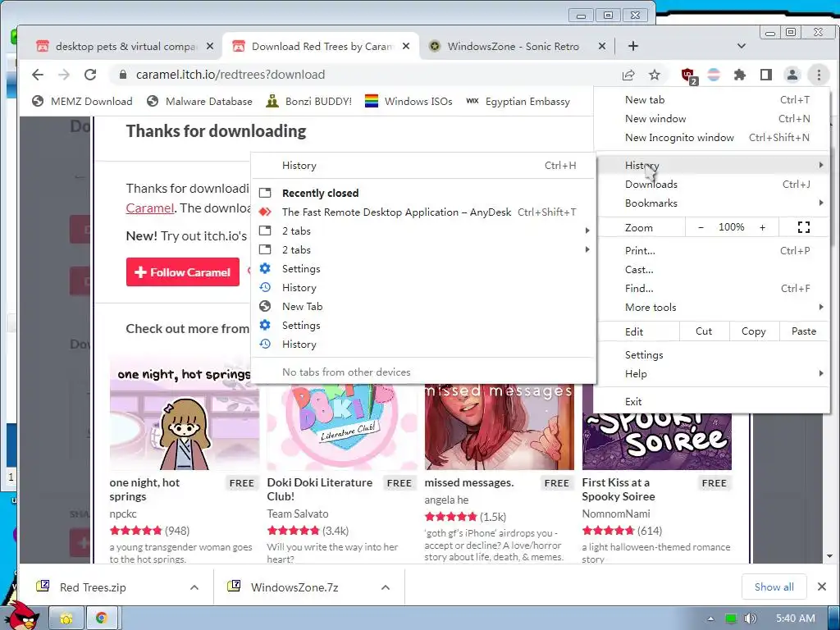Bookmark this page with the star icon
The width and height of the screenshot is (840, 630).
tap(654, 75)
